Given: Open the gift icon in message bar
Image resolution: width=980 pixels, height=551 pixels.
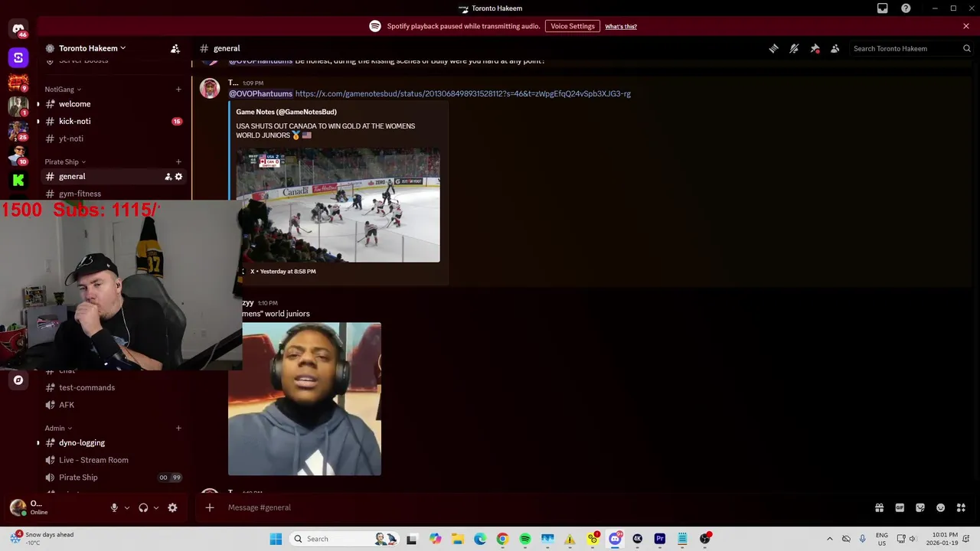Looking at the screenshot, I should coord(880,507).
